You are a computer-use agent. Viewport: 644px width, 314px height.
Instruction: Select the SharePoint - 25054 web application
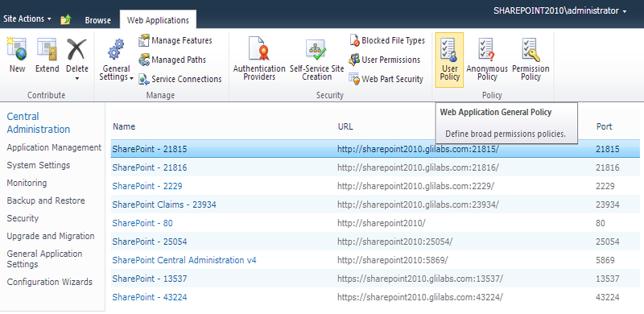tap(150, 242)
